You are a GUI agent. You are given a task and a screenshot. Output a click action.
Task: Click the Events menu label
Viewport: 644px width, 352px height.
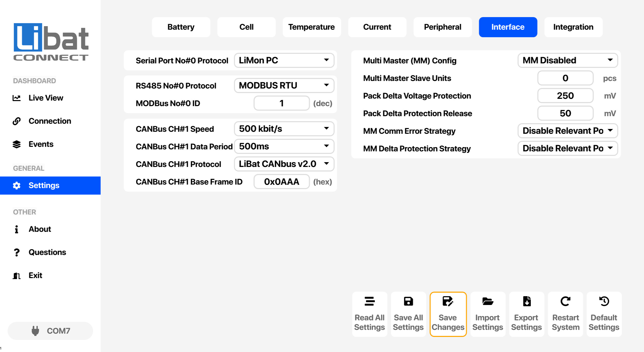click(41, 144)
